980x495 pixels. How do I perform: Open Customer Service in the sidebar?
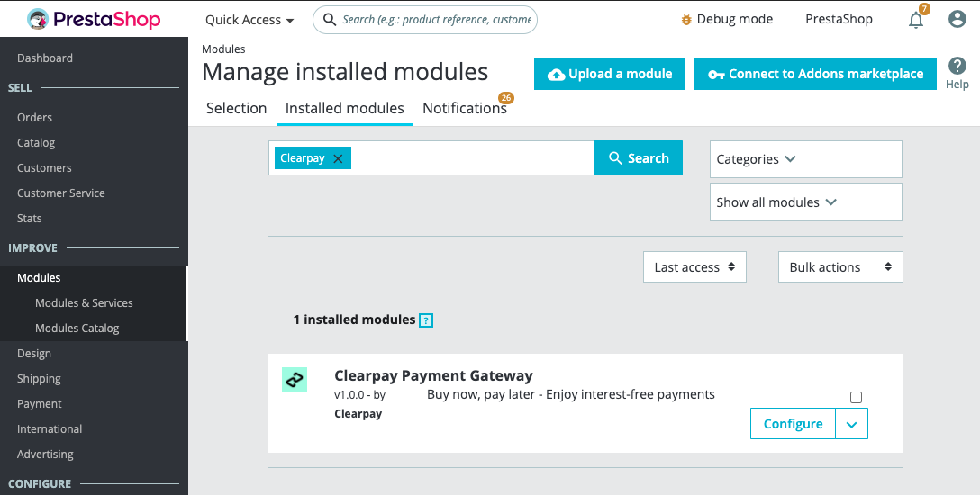(x=60, y=193)
